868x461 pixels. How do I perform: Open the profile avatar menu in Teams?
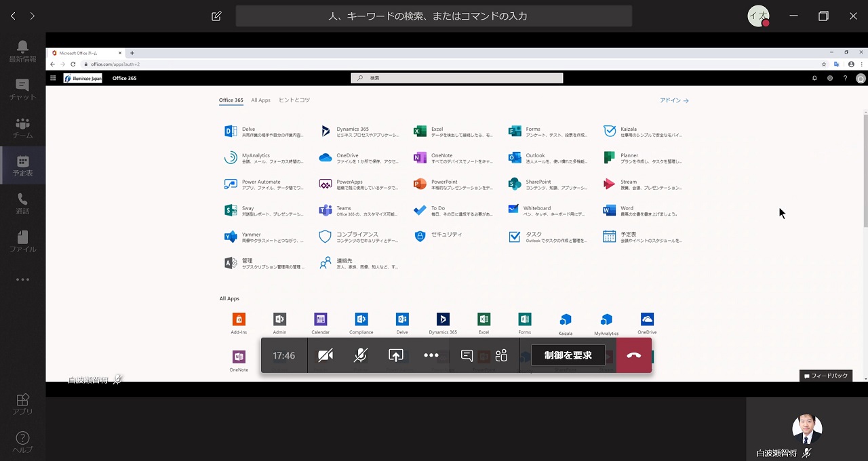(x=759, y=16)
